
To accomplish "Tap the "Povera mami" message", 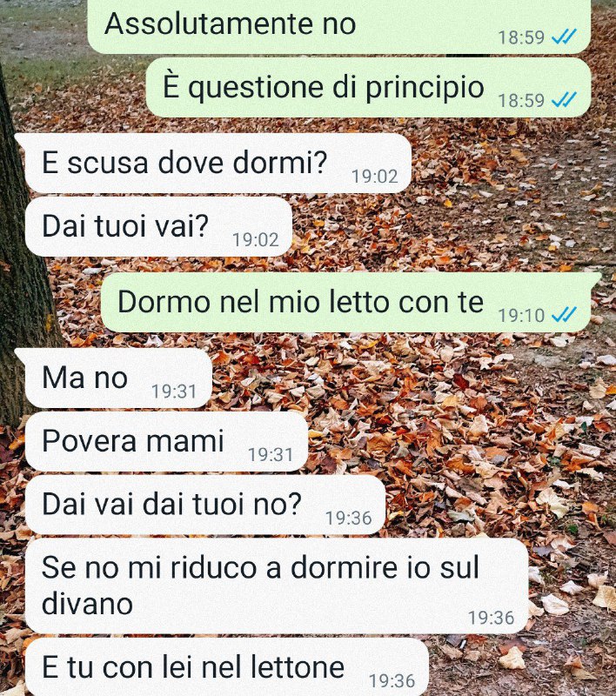I will (166, 441).
